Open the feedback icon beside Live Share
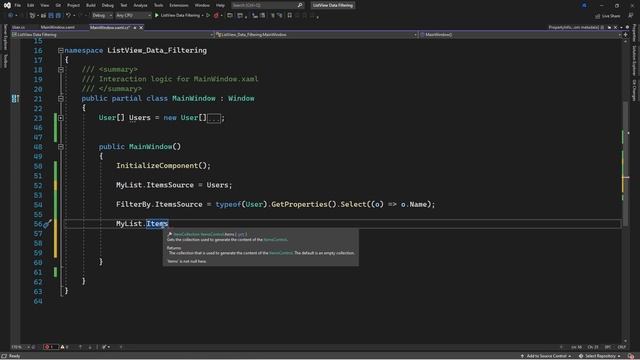Image resolution: width=640 pixels, height=360 pixels. pos(631,16)
